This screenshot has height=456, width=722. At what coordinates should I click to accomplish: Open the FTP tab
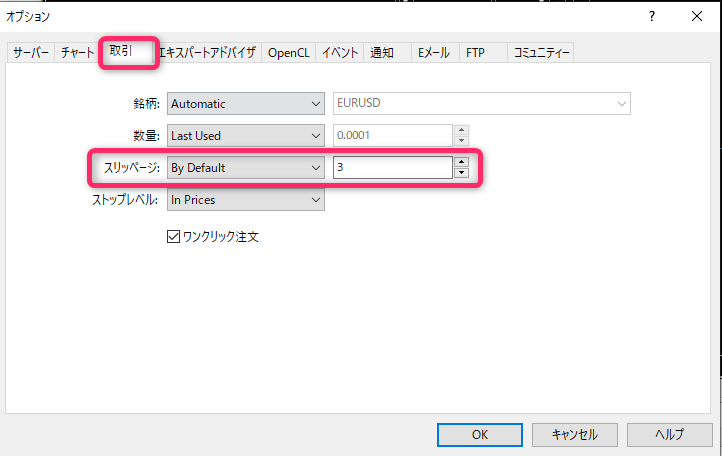click(x=483, y=53)
